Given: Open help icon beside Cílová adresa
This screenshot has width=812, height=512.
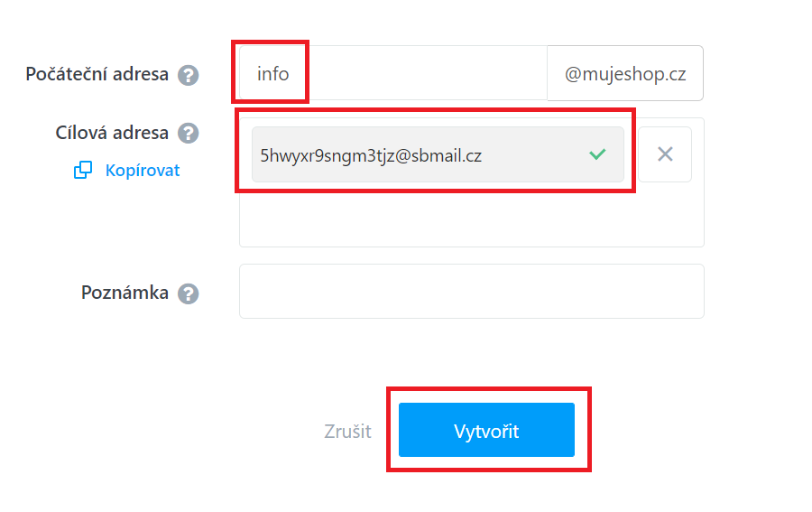Looking at the screenshot, I should pyautogui.click(x=189, y=133).
